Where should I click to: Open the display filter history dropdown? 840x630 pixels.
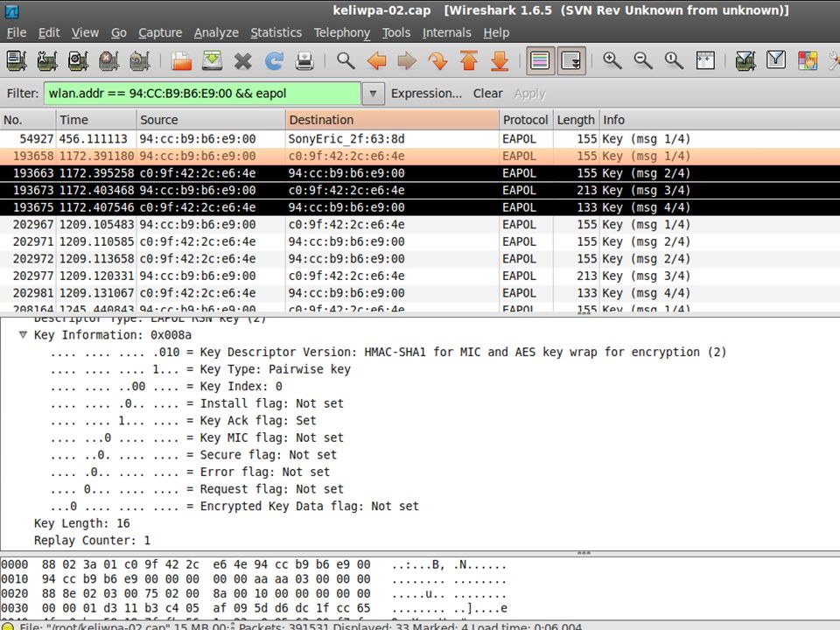tap(373, 94)
